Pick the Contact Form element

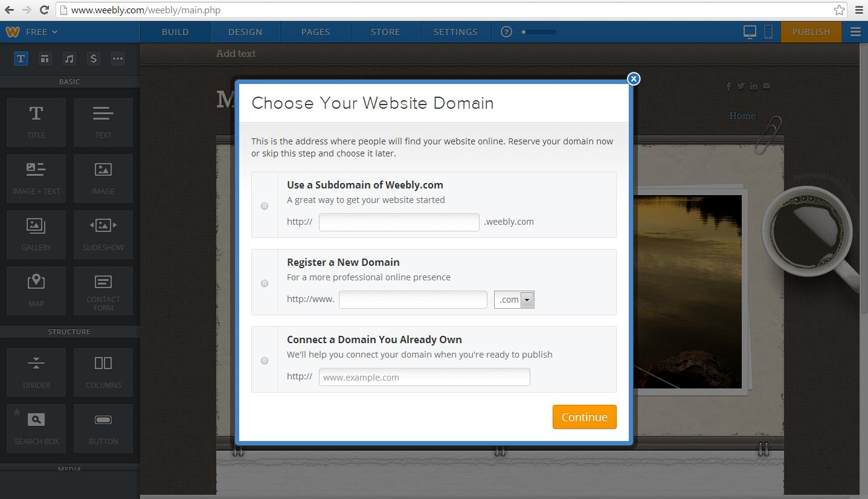[103, 291]
